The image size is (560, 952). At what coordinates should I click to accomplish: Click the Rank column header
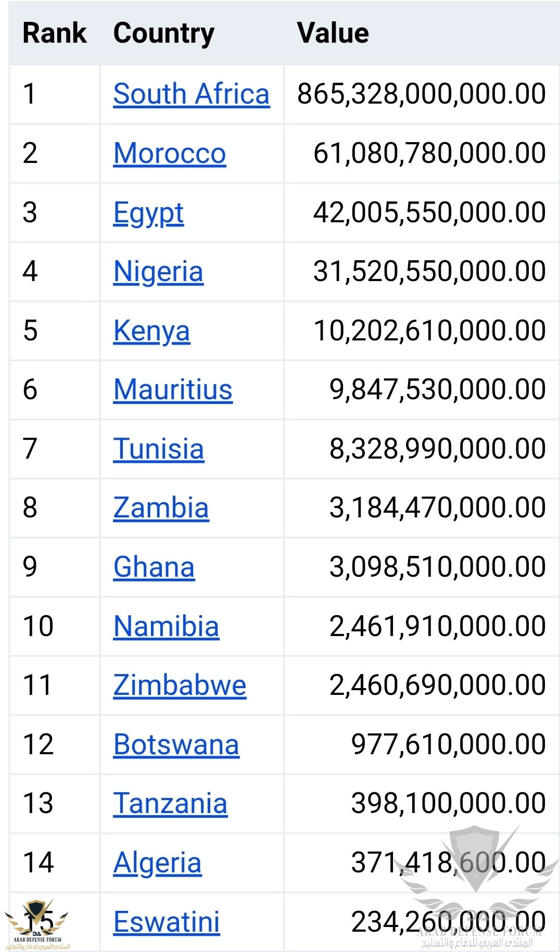[x=55, y=33]
